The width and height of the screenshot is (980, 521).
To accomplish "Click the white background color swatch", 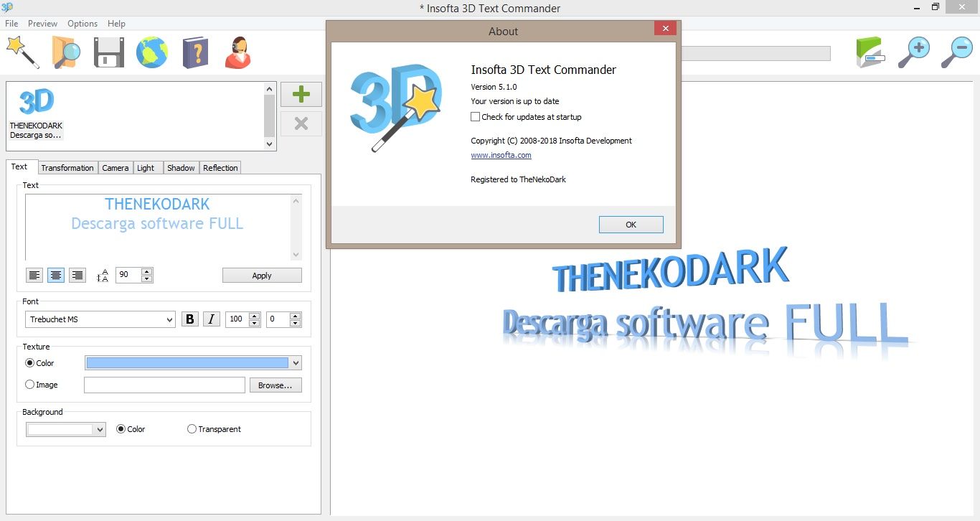I will (x=60, y=429).
